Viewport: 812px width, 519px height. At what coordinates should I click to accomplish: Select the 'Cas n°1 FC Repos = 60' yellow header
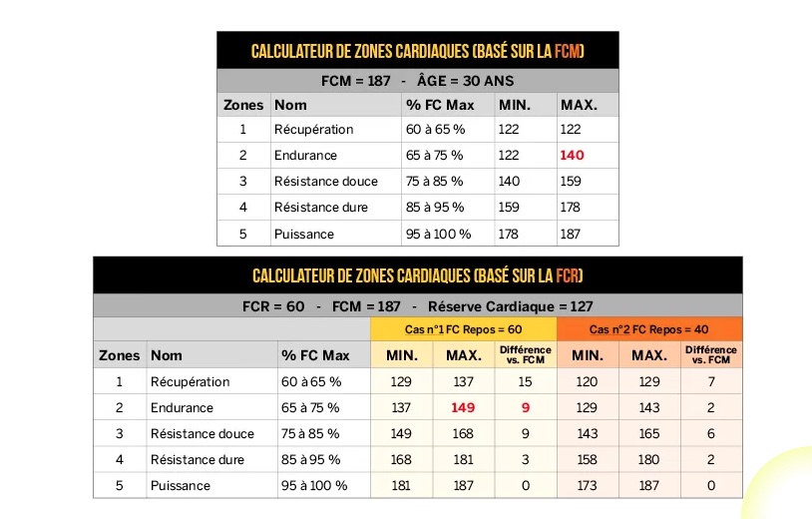[x=464, y=329]
